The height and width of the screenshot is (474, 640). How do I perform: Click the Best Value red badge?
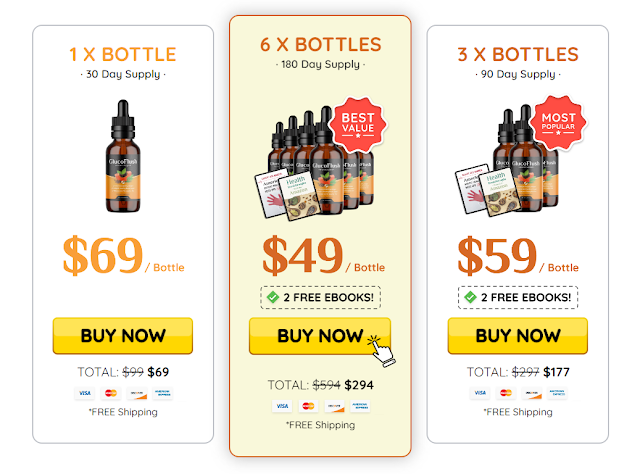click(358, 124)
